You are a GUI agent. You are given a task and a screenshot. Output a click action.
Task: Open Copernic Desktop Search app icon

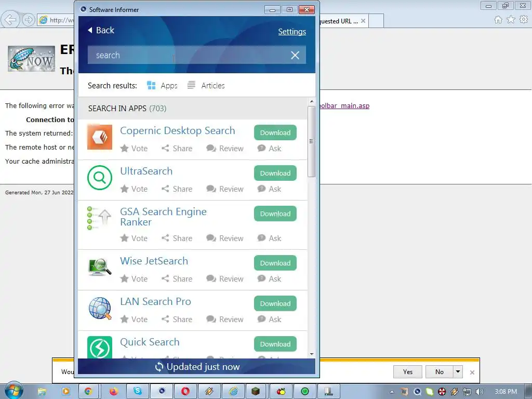[x=99, y=137]
